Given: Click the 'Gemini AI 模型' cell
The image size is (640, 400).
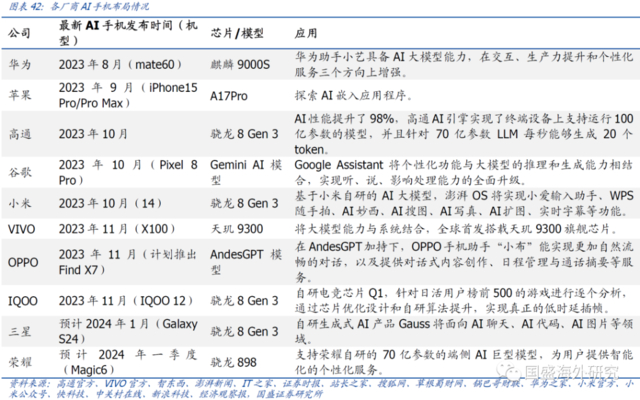Looking at the screenshot, I should (x=246, y=172).
